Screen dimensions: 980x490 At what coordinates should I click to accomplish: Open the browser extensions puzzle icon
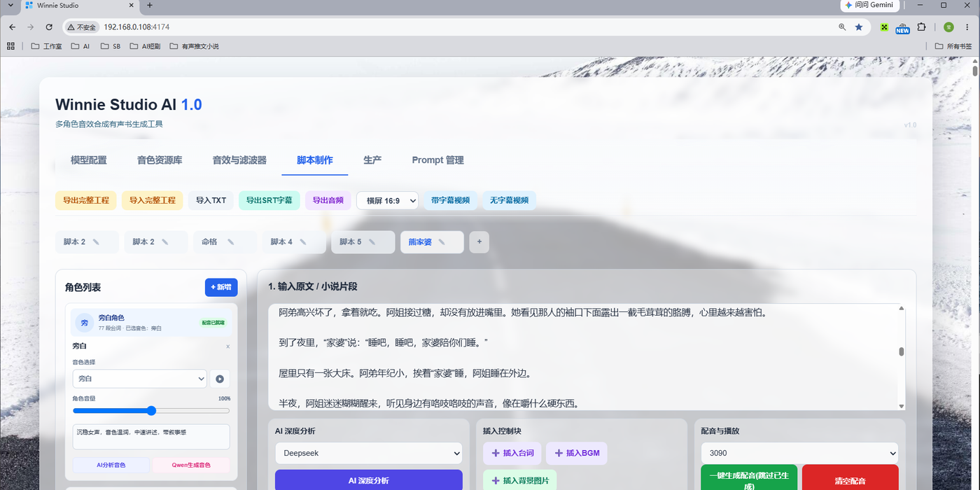click(x=921, y=27)
